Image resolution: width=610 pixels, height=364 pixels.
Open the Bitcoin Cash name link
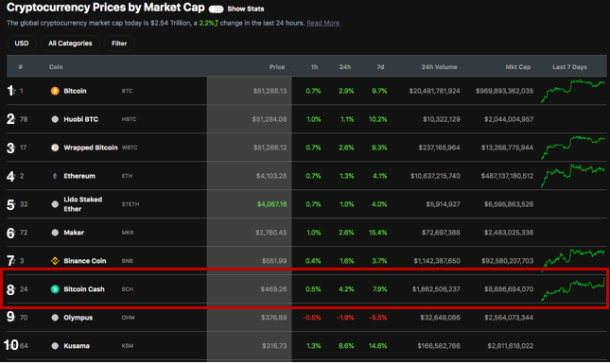click(x=84, y=289)
